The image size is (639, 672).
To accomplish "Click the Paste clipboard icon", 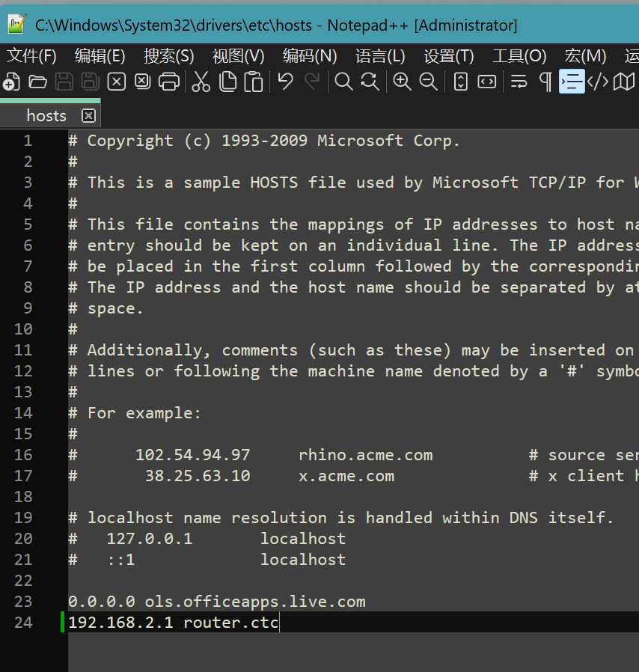I will tap(254, 82).
